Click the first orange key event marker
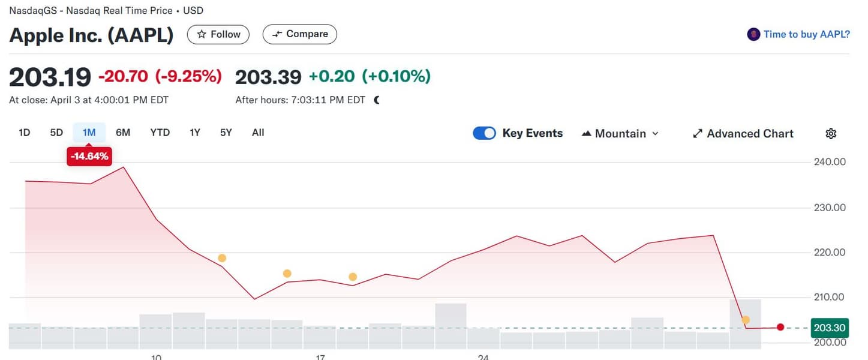This screenshot has height=360, width=868. (x=222, y=258)
